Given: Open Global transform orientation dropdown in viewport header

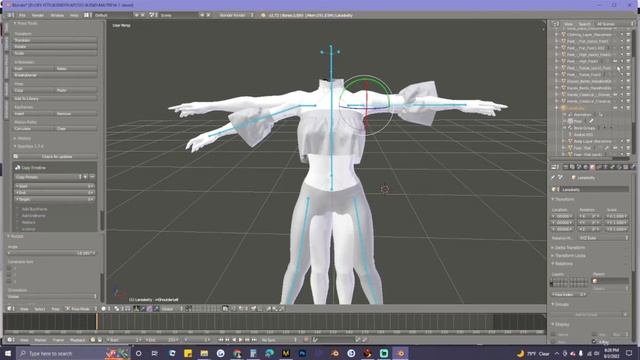Looking at the screenshot, I should (x=171, y=309).
